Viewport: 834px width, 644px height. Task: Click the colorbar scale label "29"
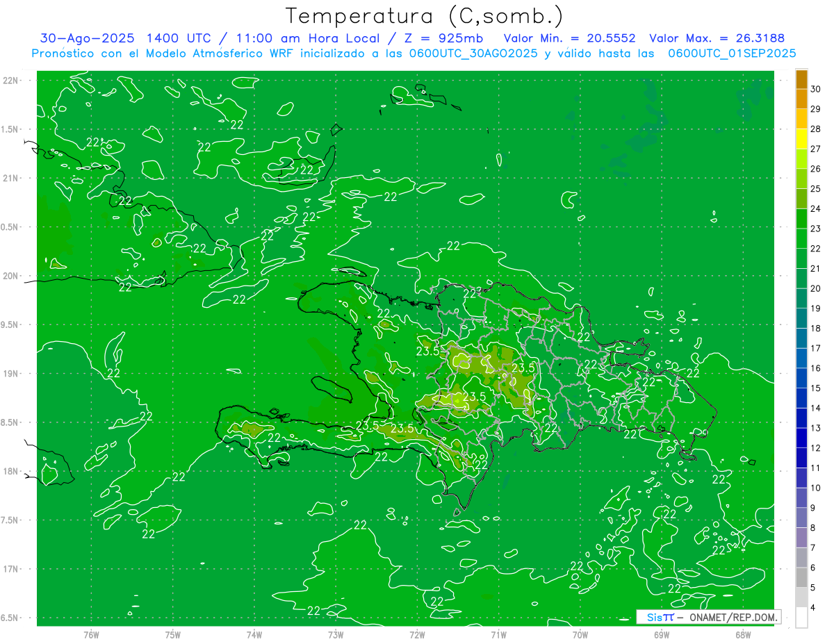pos(815,109)
